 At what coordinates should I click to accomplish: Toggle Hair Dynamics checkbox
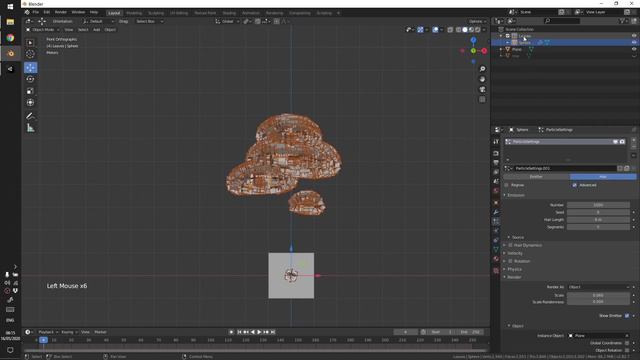pos(510,245)
